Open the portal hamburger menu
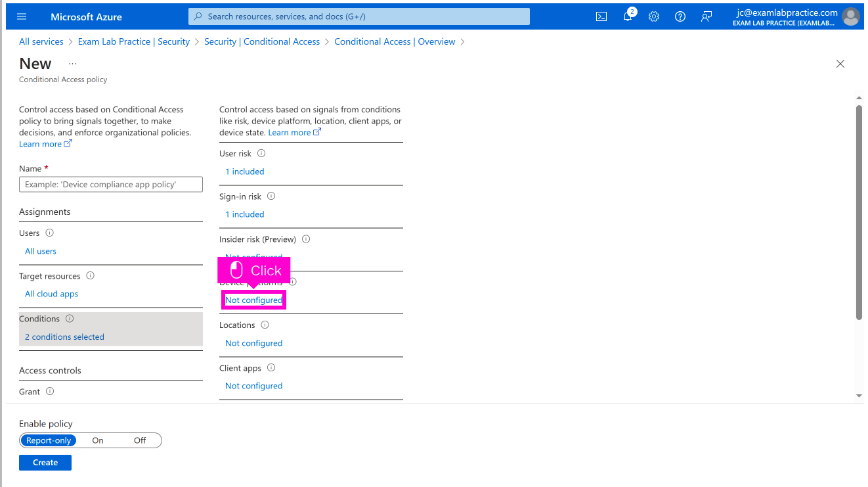This screenshot has width=868, height=487. (x=22, y=16)
